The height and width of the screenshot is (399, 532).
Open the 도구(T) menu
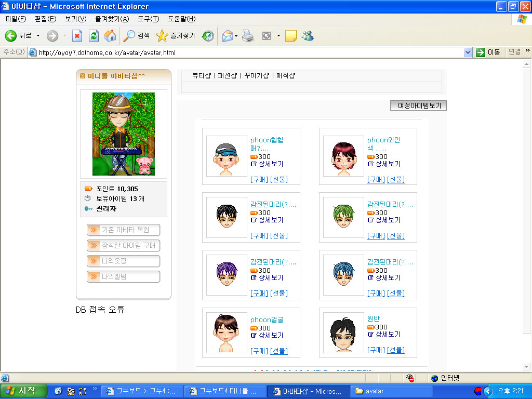[x=148, y=19]
